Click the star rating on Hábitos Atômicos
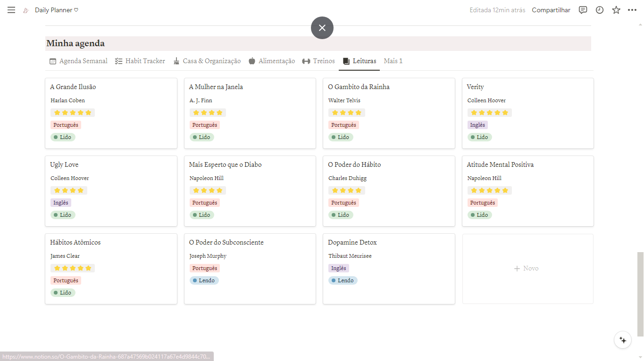Screen dimensions: 644x361 pos(73,268)
